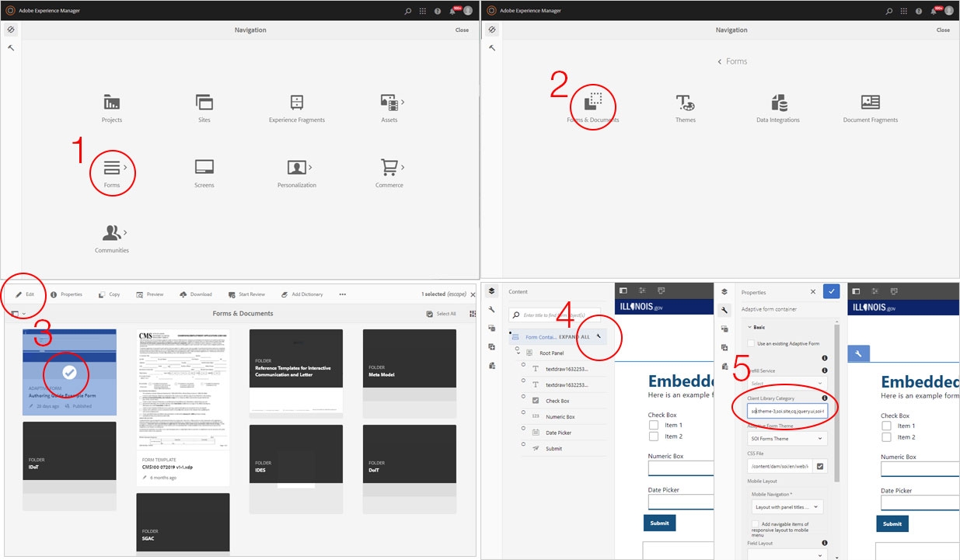
Task: Click side panel toggle beside blue Done checkmark
Action: [857, 291]
